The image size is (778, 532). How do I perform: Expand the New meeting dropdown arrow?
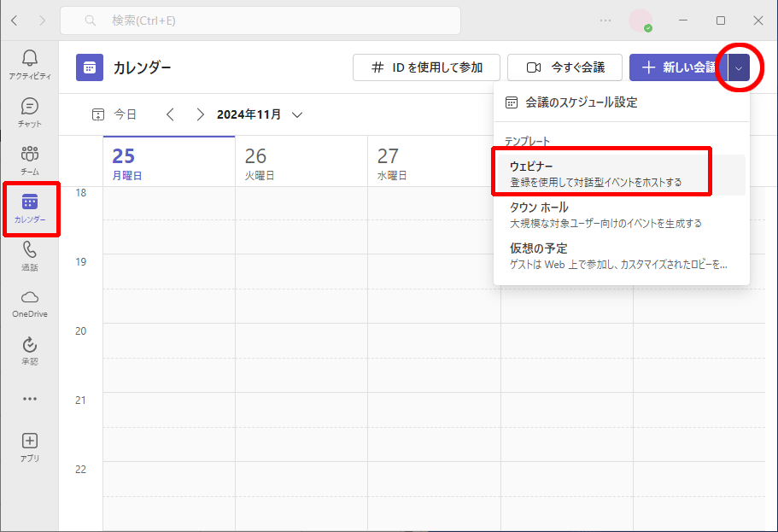click(x=739, y=67)
